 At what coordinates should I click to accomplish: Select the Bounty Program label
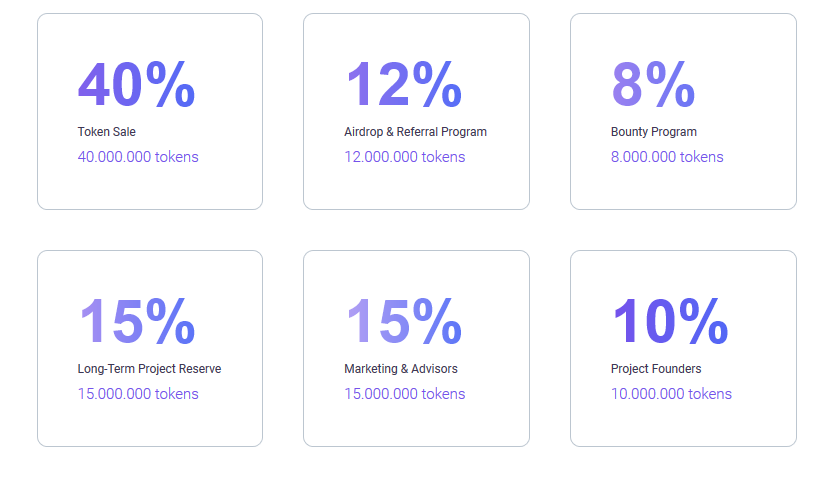pyautogui.click(x=654, y=132)
